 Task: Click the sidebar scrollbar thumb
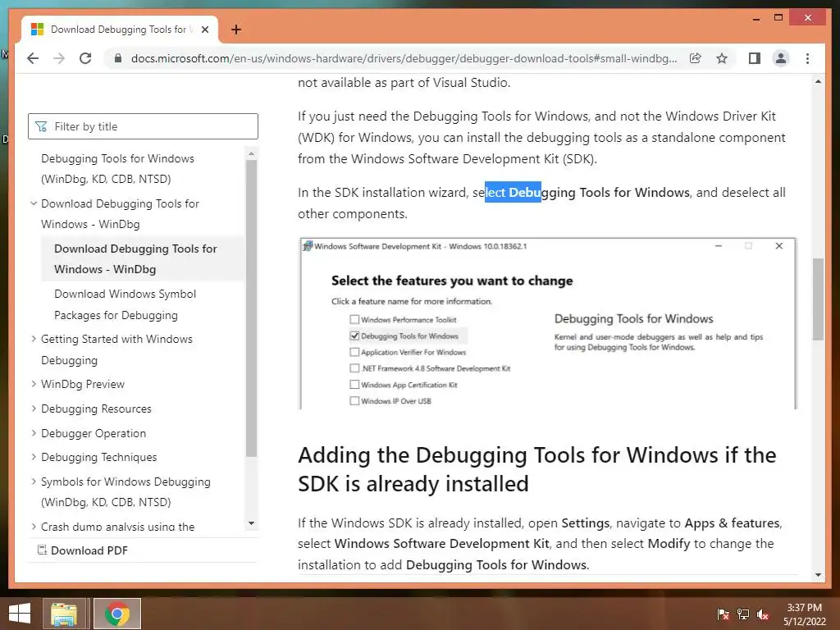(251, 308)
